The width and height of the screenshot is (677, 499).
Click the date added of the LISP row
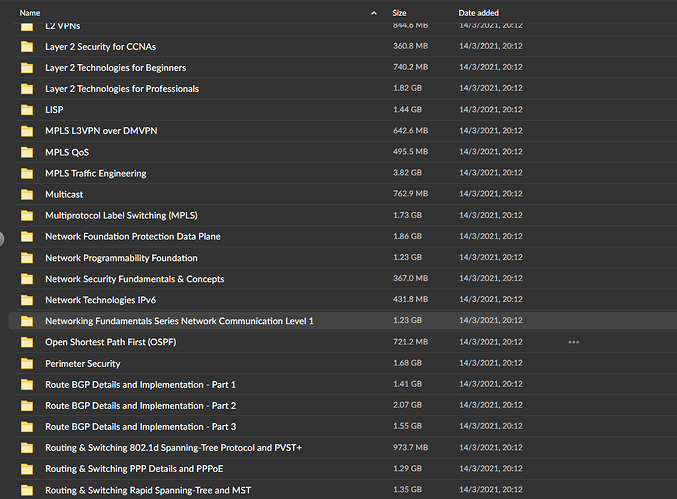click(x=491, y=110)
